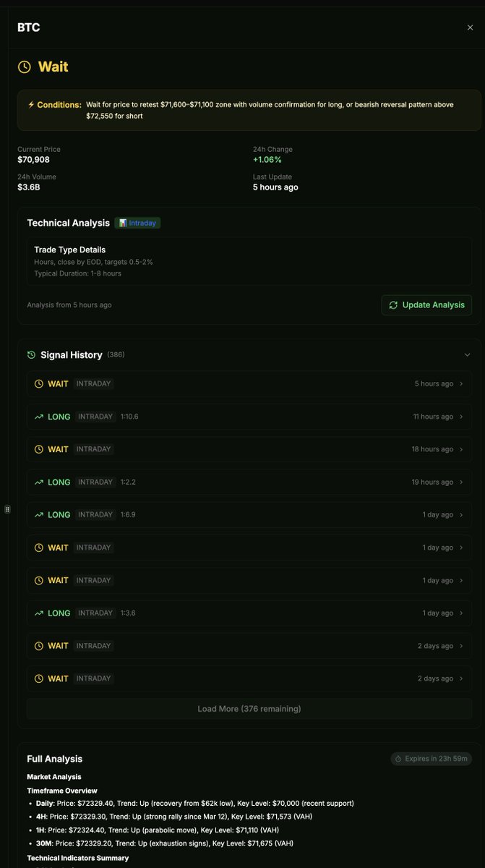Click the lightning bolt Conditions icon
485x868 pixels.
pyautogui.click(x=31, y=105)
